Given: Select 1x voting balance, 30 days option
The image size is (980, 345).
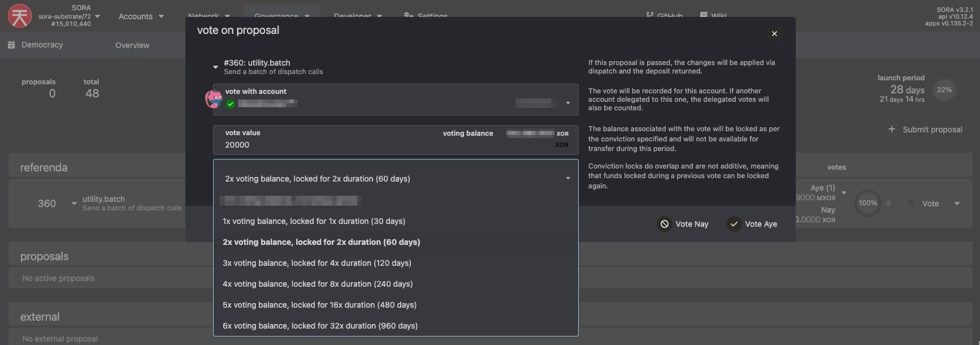Looking at the screenshot, I should [x=396, y=221].
